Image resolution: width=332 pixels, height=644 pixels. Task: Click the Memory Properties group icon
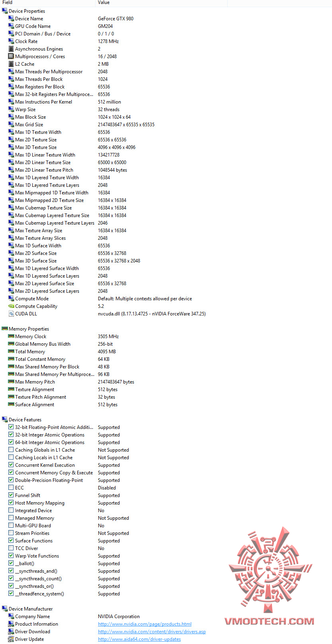[x=5, y=329]
